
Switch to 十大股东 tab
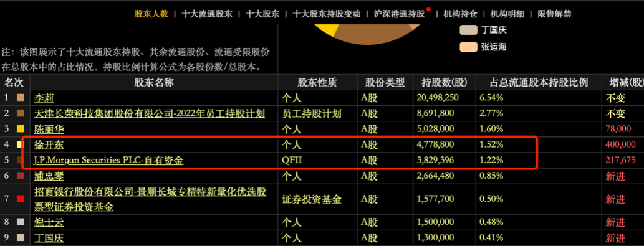[262, 14]
